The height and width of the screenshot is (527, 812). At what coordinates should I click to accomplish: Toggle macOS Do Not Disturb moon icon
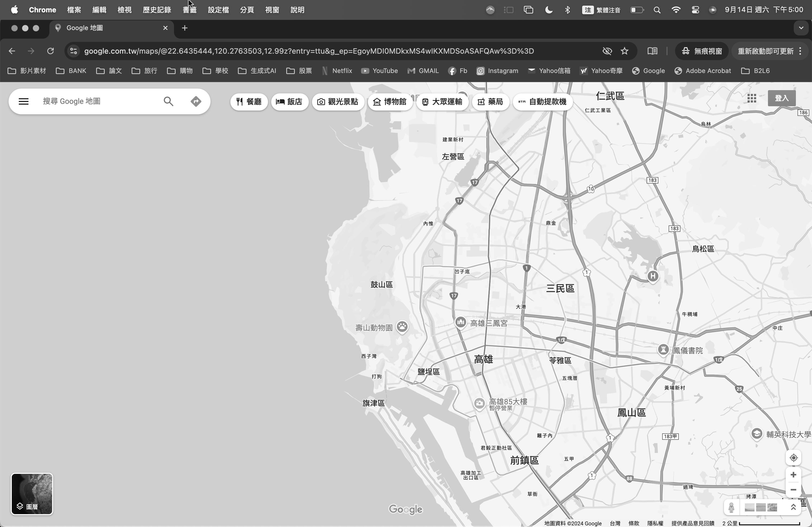(549, 10)
